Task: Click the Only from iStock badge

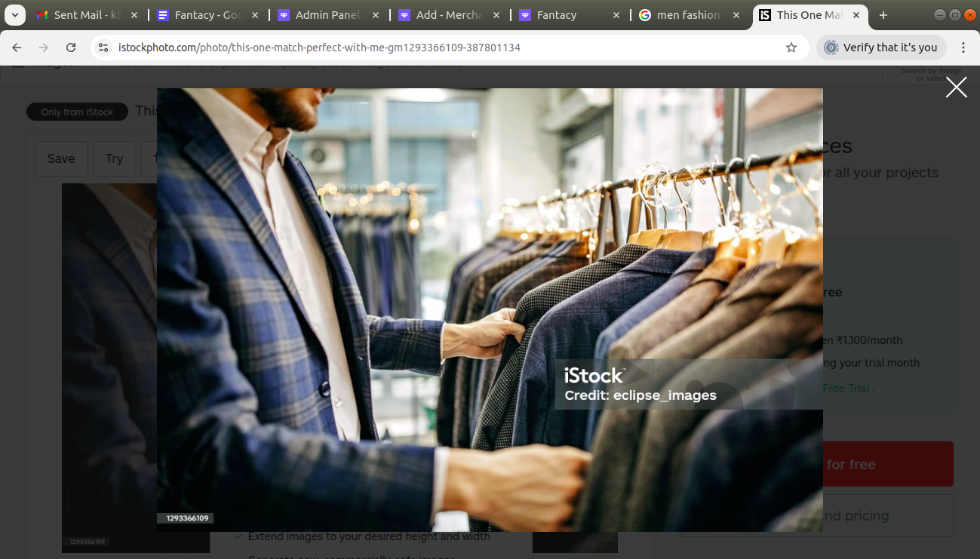Action: pyautogui.click(x=78, y=112)
